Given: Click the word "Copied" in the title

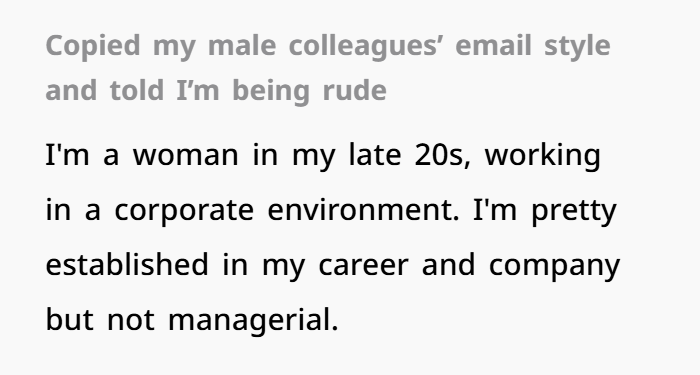Looking at the screenshot, I should pos(93,46).
